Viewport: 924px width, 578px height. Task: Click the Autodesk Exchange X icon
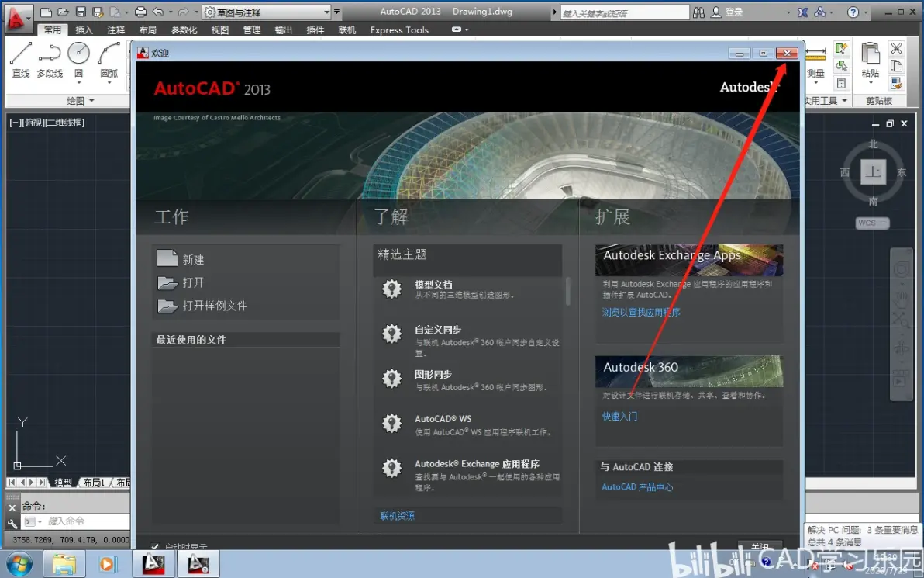(802, 12)
